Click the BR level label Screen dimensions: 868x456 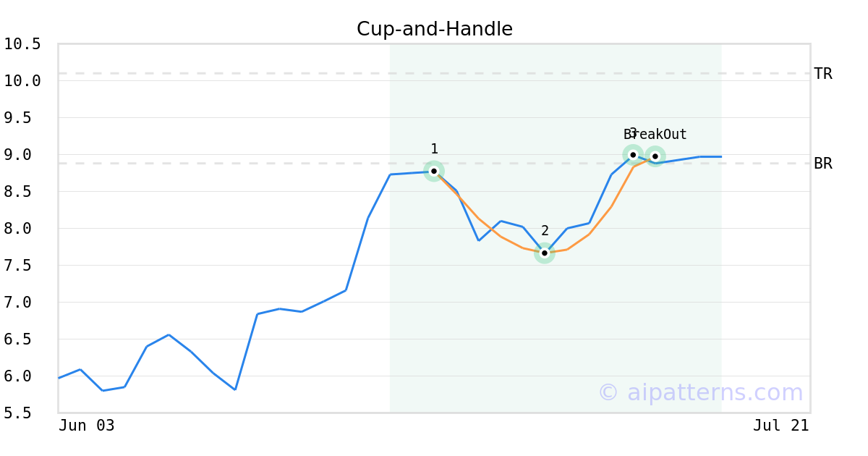point(823,164)
